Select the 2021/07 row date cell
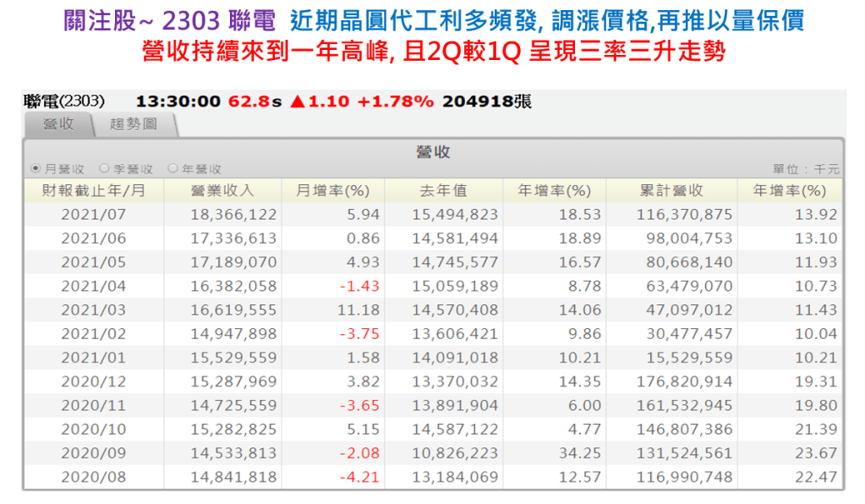This screenshot has height=504, width=865. 93,215
